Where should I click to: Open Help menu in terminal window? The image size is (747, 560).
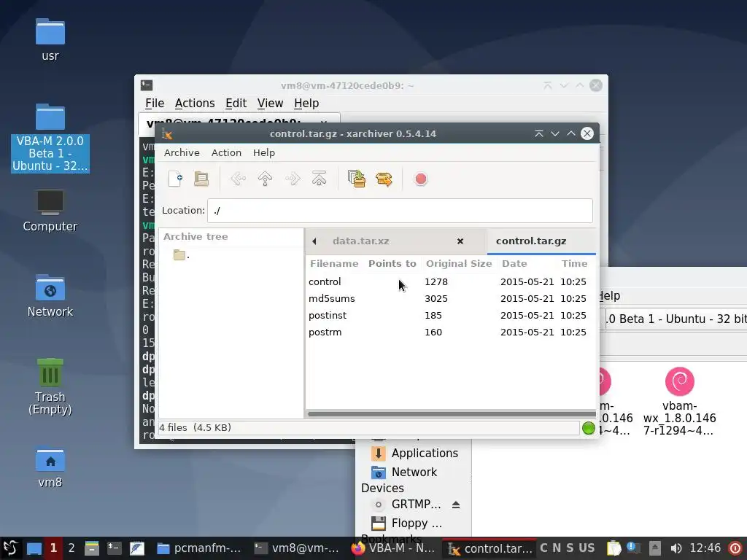[x=306, y=104]
